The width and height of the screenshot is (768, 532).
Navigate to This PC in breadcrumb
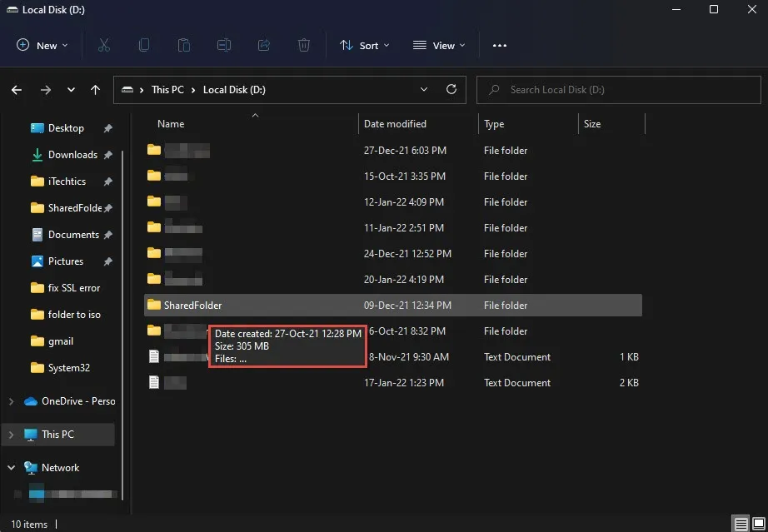coord(167,90)
